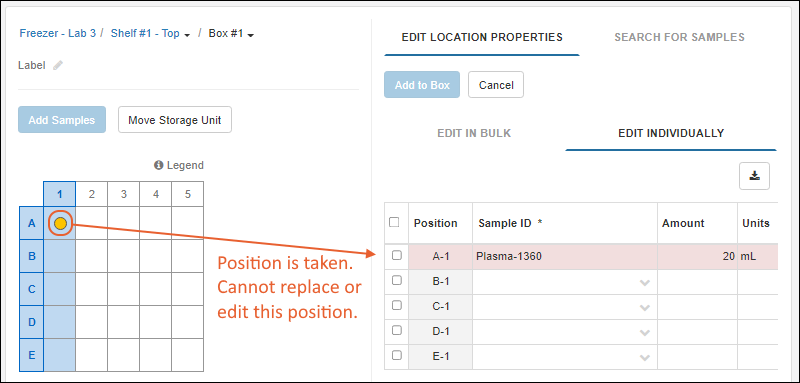Expand the Sample ID dropdown for B-1
Viewport: 800px width, 383px height.
click(x=645, y=283)
